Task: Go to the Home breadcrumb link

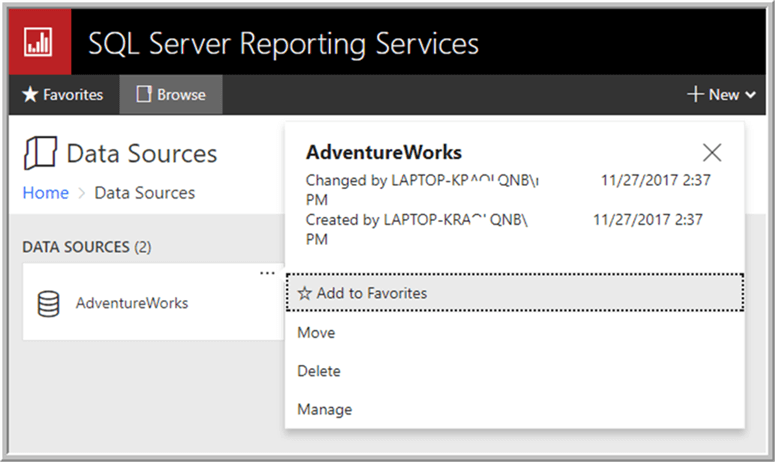Action: coord(45,192)
